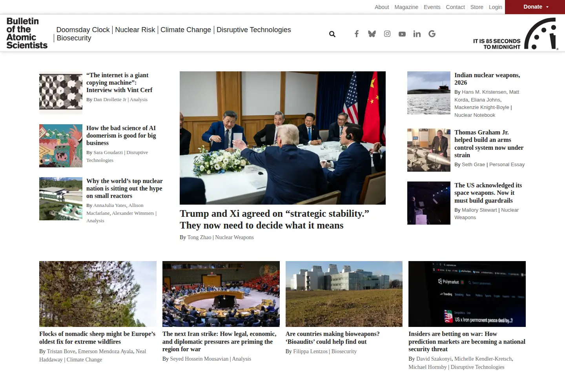This screenshot has width=565, height=392.
Task: Open the small reactors article thumbnail
Action: 61,199
